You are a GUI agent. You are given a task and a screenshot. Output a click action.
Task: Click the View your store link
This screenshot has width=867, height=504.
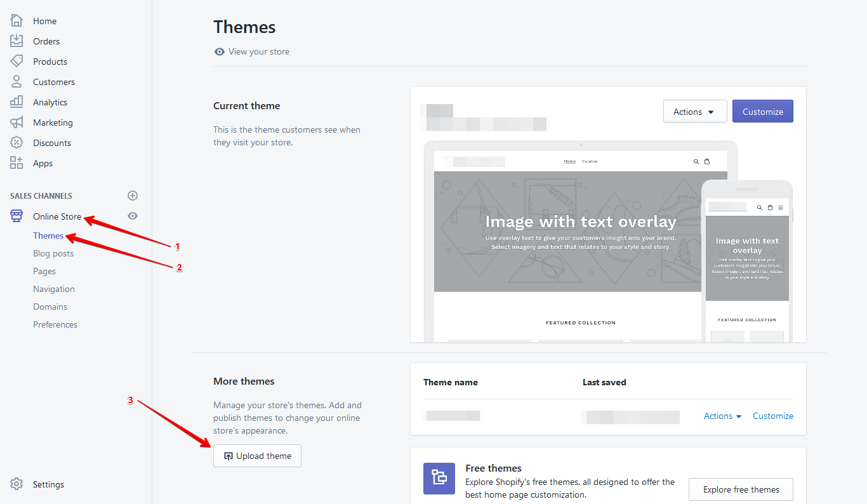click(x=258, y=51)
